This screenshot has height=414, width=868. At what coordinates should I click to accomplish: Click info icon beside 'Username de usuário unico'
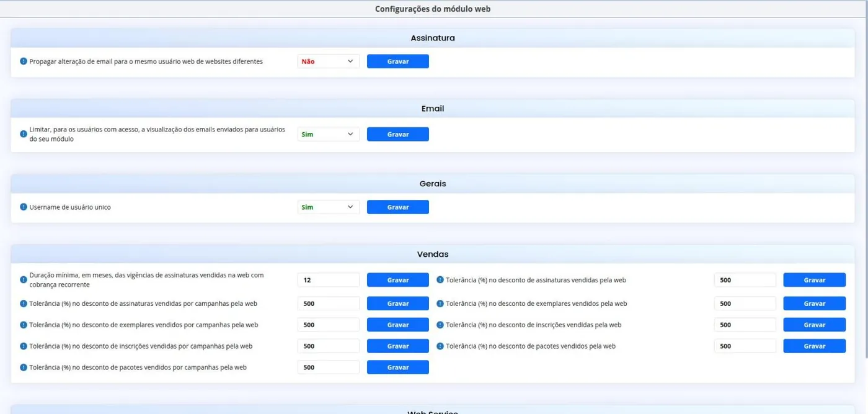pos(24,207)
